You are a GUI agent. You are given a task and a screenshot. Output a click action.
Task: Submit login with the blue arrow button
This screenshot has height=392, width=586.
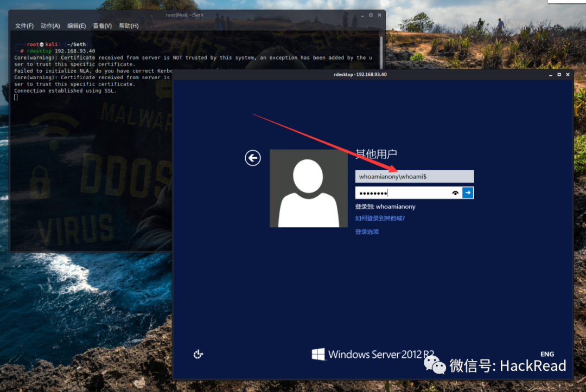(x=468, y=192)
